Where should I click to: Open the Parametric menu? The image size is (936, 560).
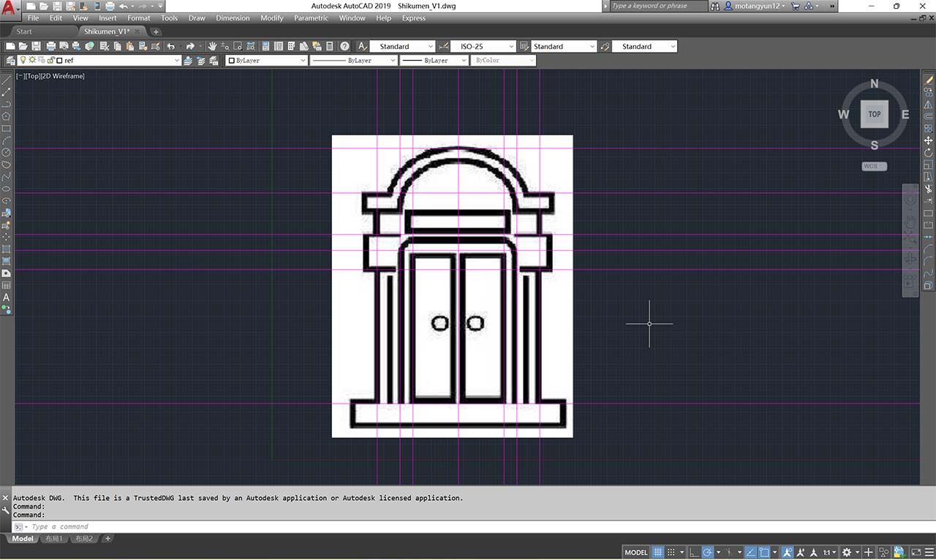click(x=311, y=18)
